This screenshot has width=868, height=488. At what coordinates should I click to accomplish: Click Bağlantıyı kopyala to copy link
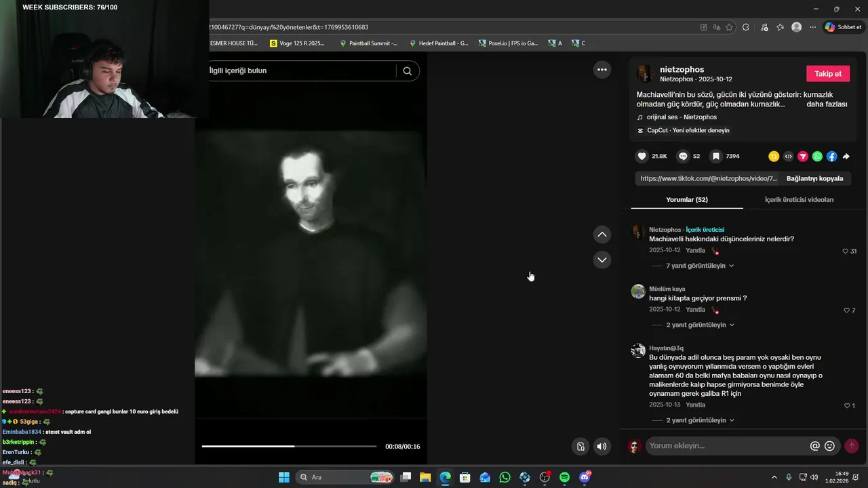point(814,178)
